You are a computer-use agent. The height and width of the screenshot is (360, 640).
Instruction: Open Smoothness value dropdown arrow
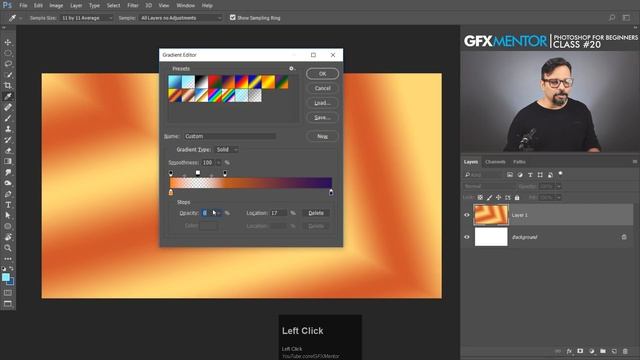[x=218, y=163]
